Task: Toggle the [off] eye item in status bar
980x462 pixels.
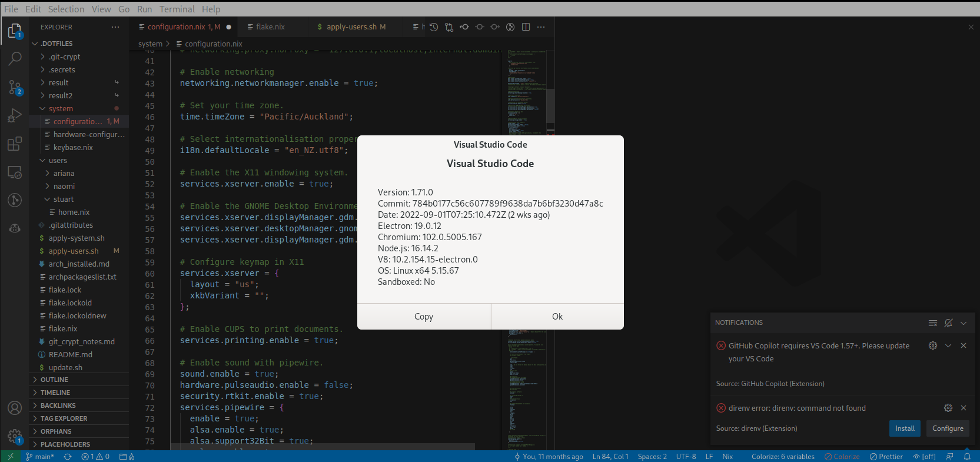Action: pos(924,456)
